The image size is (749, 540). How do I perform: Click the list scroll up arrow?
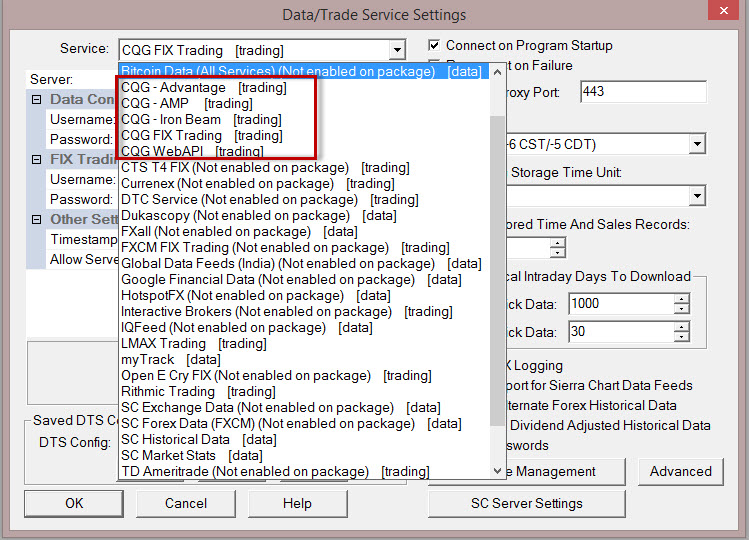pos(497,72)
